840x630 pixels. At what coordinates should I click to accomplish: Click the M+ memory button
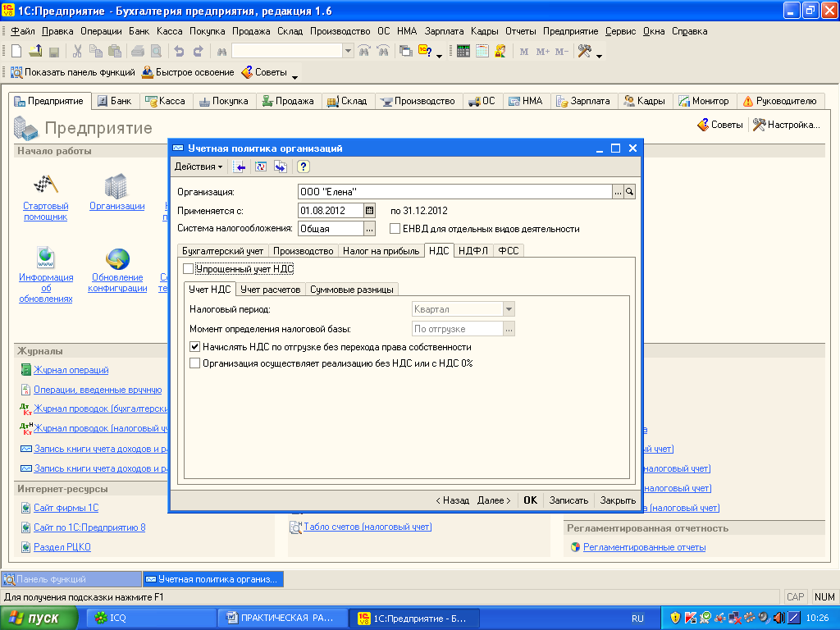coord(543,52)
